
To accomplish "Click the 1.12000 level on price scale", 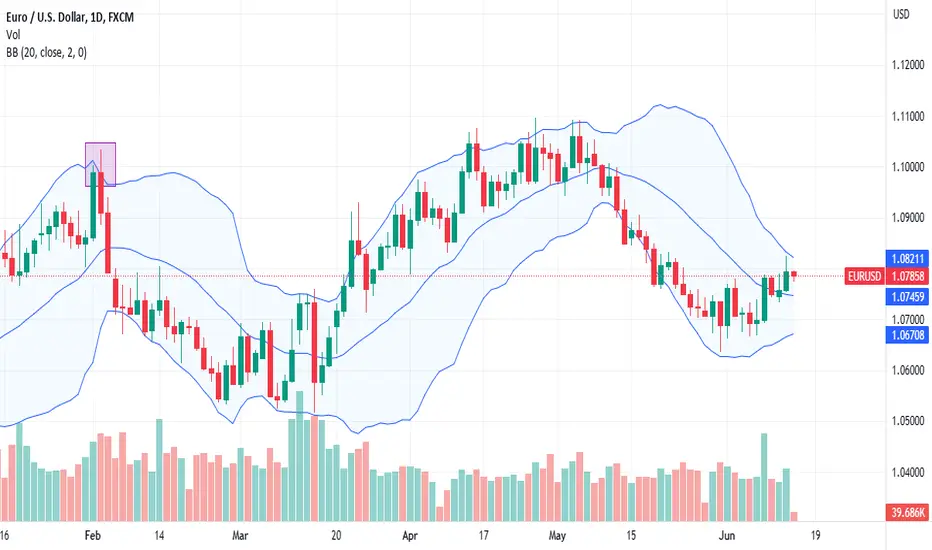I will coord(908,65).
